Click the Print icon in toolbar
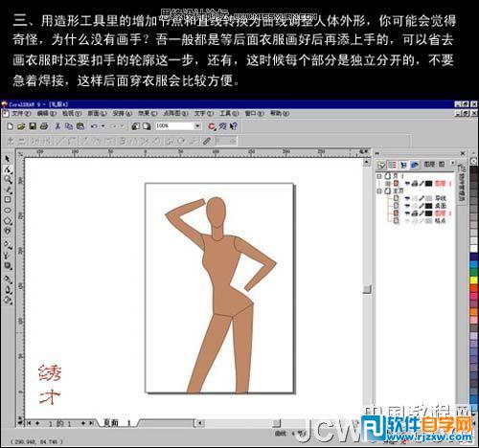479x448 pixels. coord(44,126)
